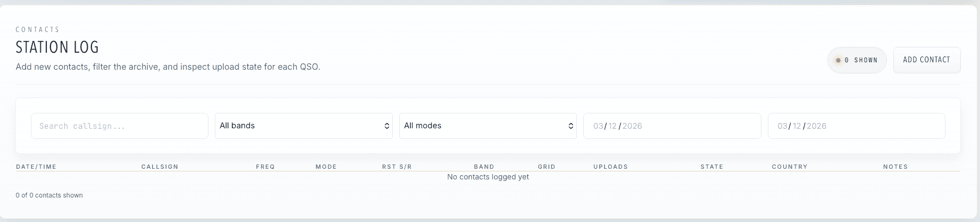Click the Band column header
Screen dimensions: 980x222
tap(484, 167)
